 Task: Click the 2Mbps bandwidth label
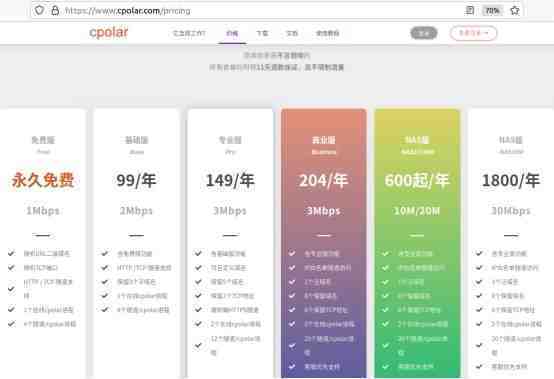coord(136,211)
